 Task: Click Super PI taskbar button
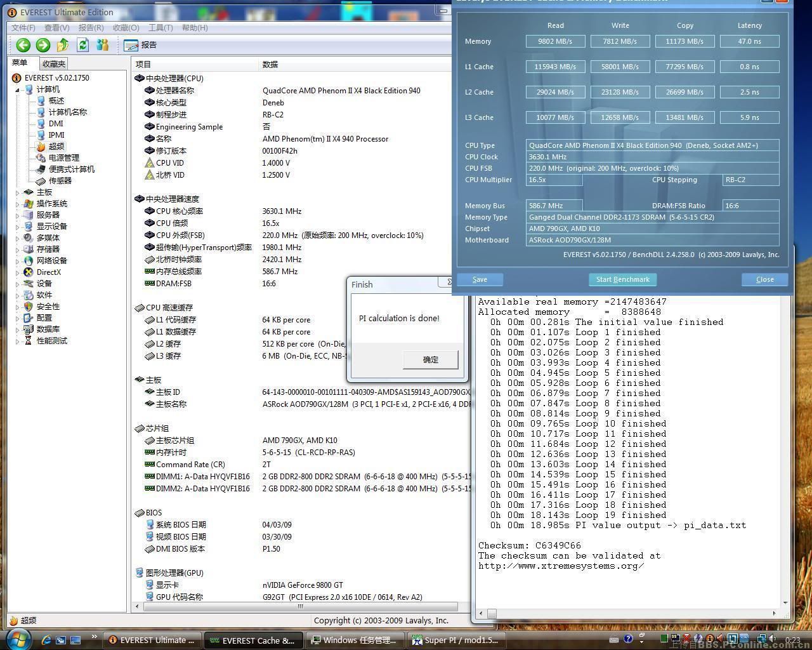point(455,640)
